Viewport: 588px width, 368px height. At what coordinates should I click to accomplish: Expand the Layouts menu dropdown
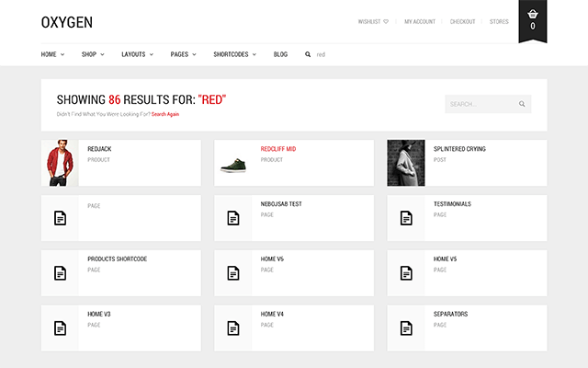pyautogui.click(x=138, y=54)
